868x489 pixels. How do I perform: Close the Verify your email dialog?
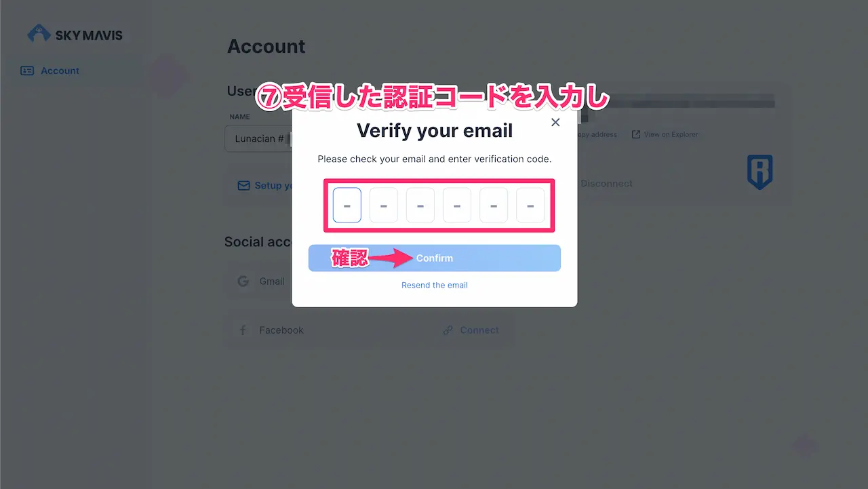555,122
